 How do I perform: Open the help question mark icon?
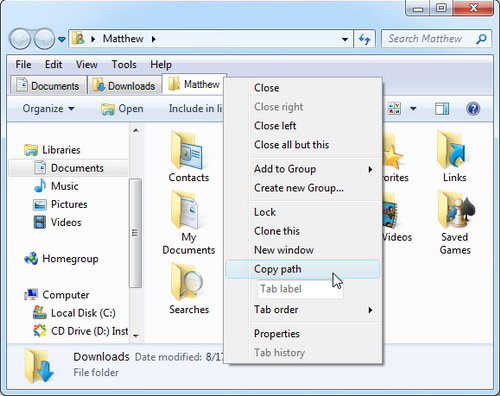[x=473, y=109]
